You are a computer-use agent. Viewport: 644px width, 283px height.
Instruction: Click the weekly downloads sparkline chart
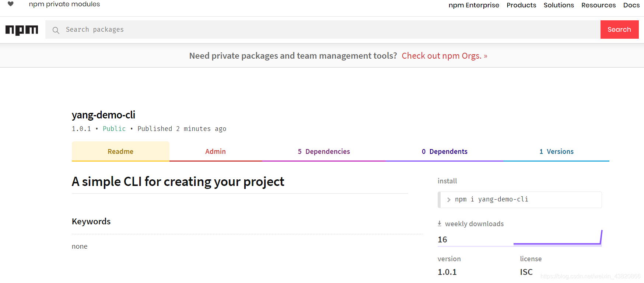click(558, 238)
